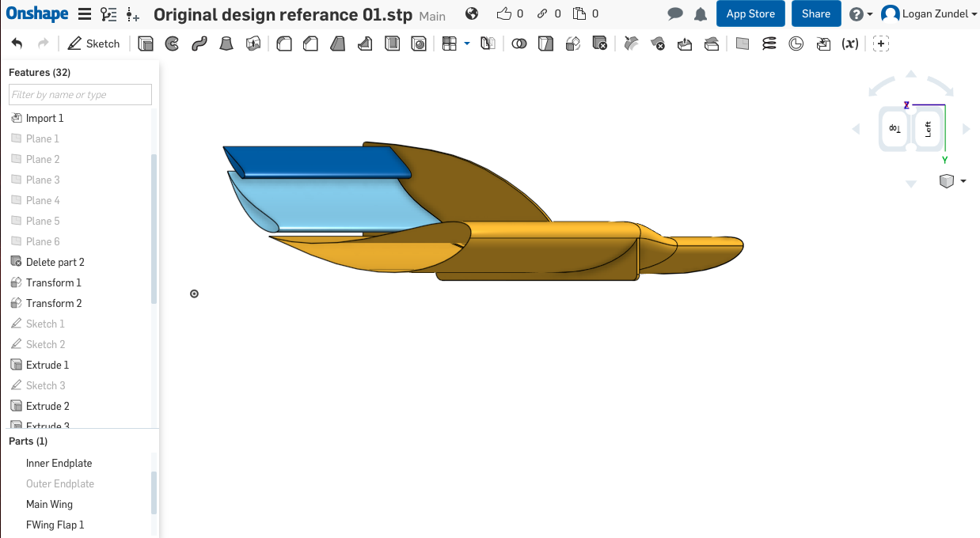
Task: Select Delete part 2 feature
Action: pyautogui.click(x=55, y=262)
